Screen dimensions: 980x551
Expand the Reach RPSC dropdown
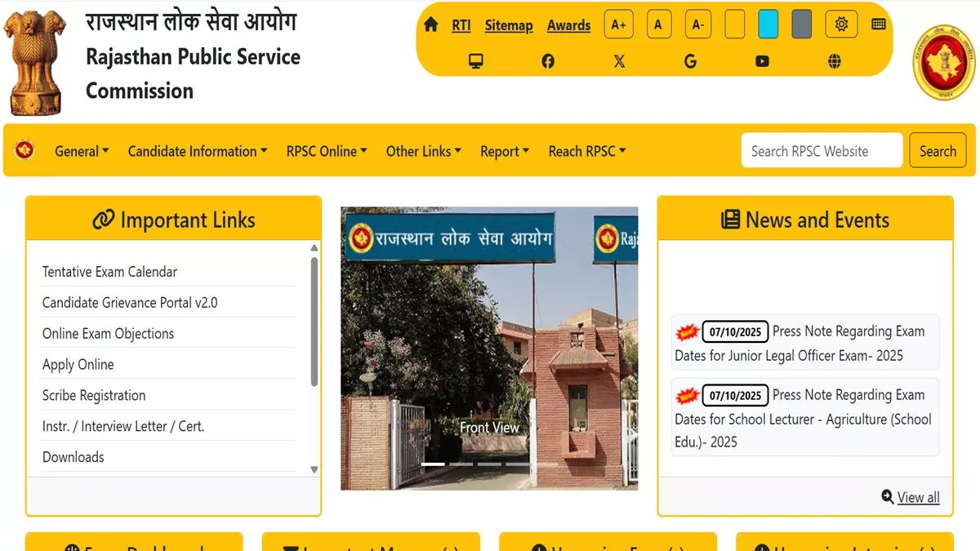tap(587, 151)
